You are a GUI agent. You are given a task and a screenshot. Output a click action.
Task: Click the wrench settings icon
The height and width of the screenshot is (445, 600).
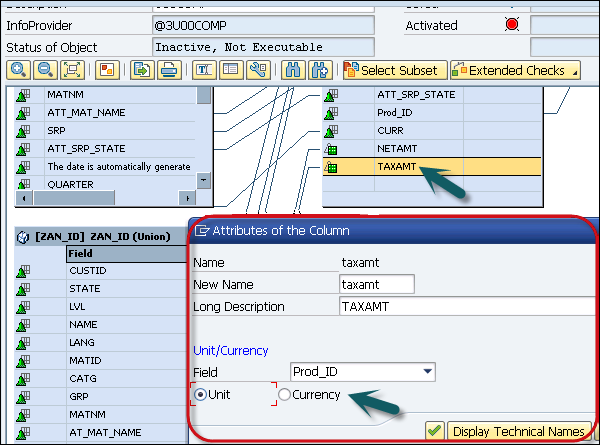click(256, 70)
